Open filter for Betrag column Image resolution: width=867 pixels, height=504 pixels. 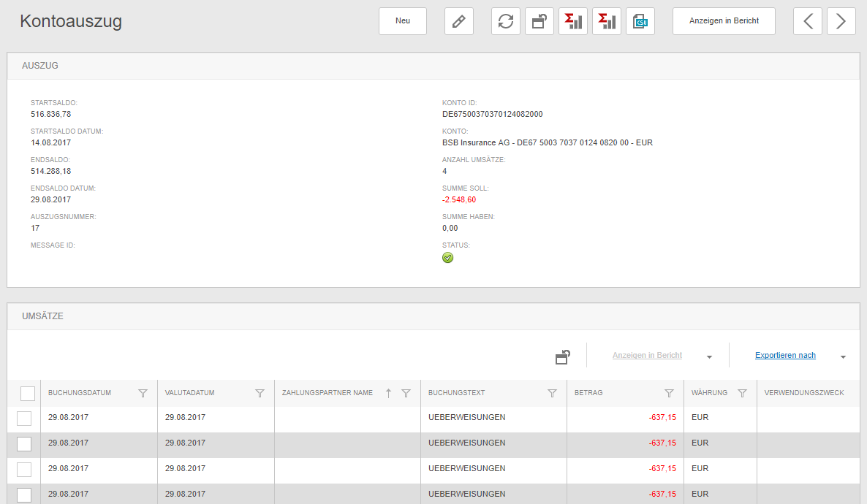click(x=669, y=393)
